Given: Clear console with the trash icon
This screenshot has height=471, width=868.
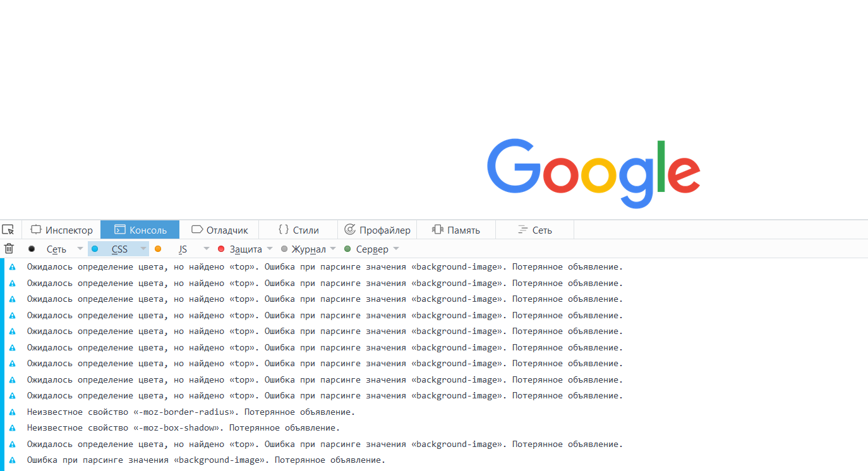Looking at the screenshot, I should [9, 249].
